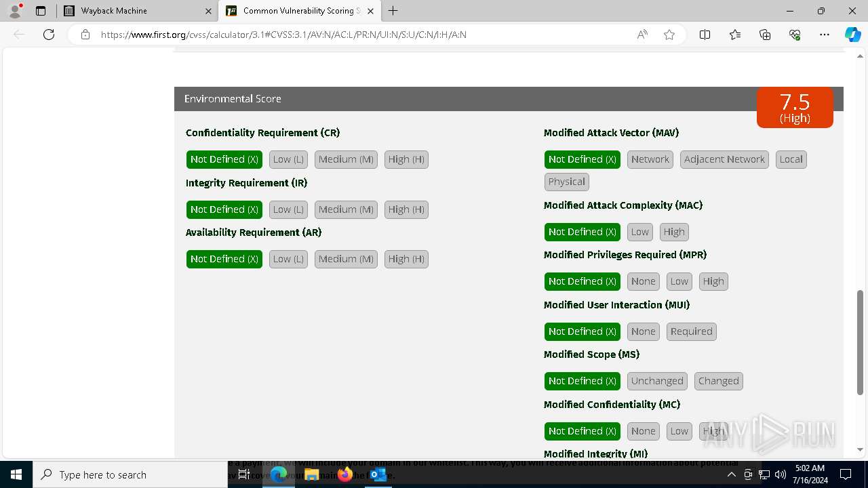This screenshot has width=868, height=488.
Task: Set Modified Attack Vector to Local
Action: click(x=791, y=159)
